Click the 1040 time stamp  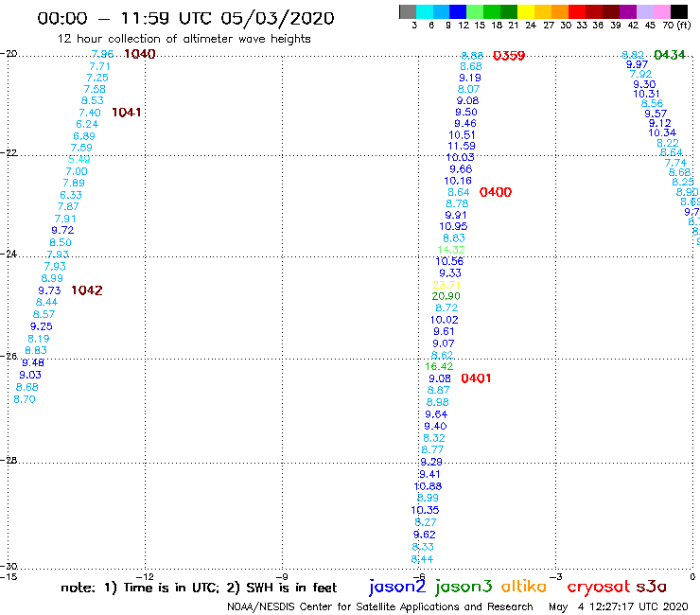(140, 54)
